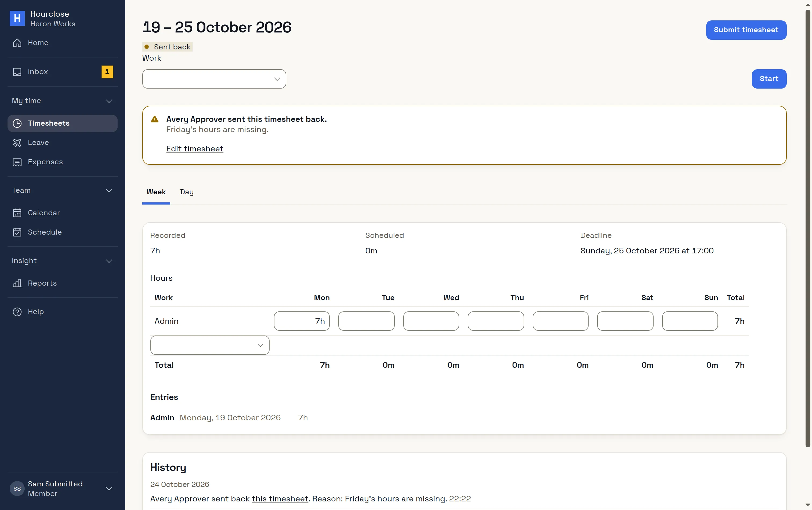Collapse the My time section

pyautogui.click(x=62, y=101)
